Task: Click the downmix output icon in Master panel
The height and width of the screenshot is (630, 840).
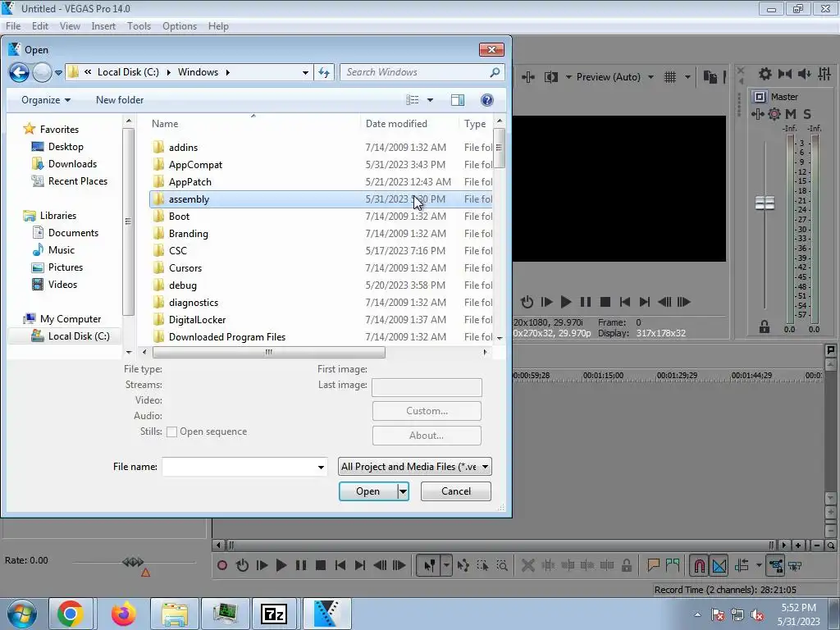Action: [x=785, y=74]
